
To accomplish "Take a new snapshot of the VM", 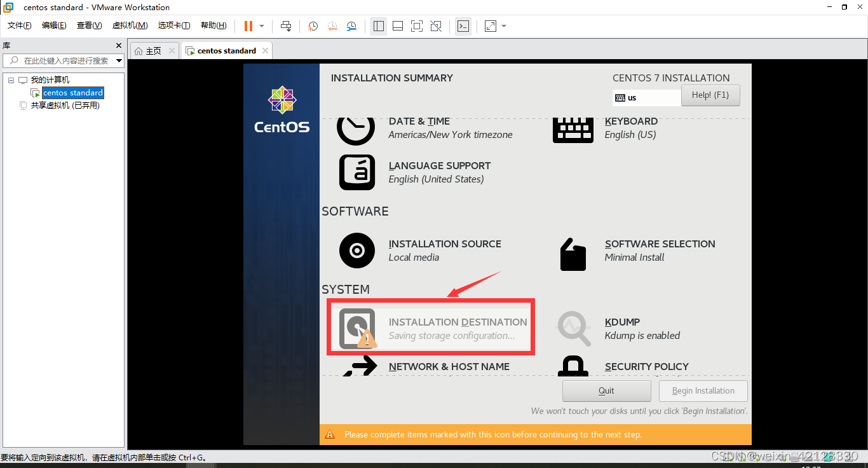I will click(x=312, y=26).
